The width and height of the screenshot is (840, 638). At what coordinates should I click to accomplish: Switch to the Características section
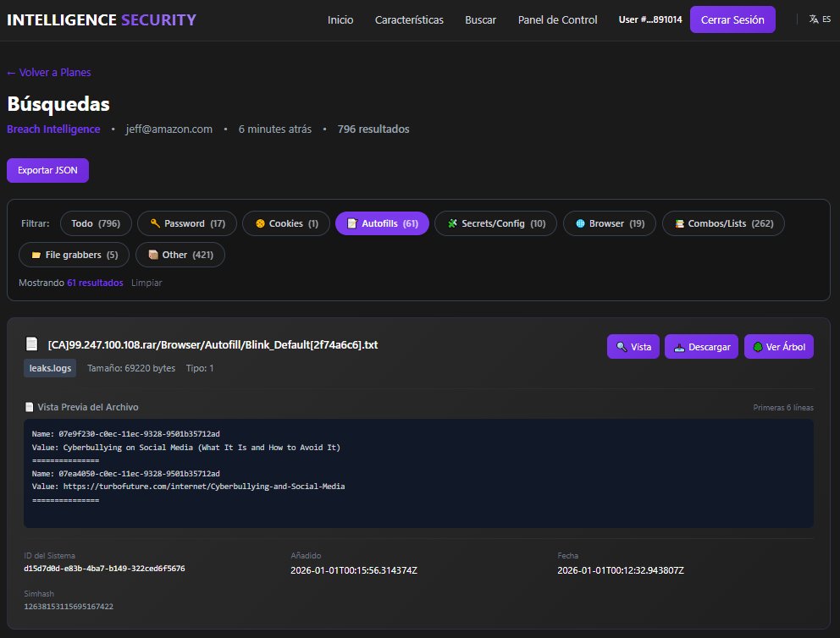pos(409,19)
